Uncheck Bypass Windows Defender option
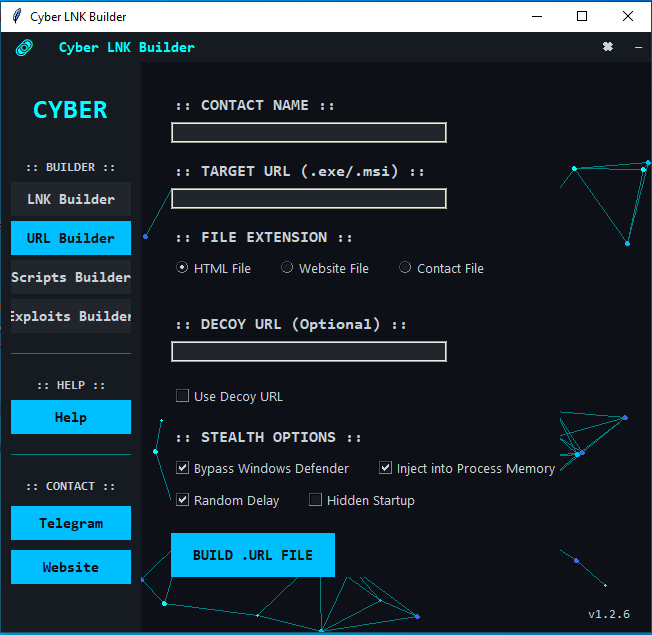Screen dimensions: 652x635 [182, 467]
